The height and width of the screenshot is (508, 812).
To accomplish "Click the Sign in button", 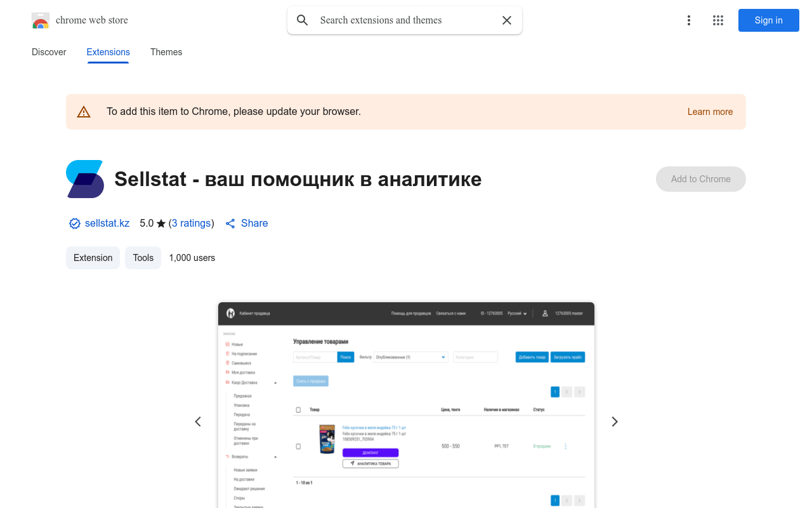I will 769,20.
